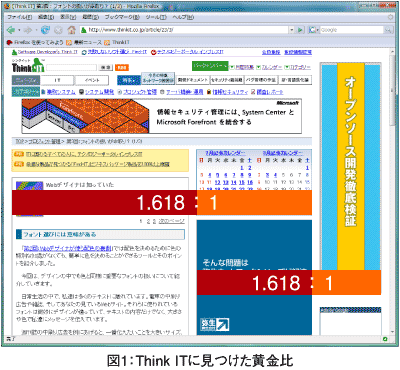This screenshot has width=400, height=370.
Task: Open the 開発ドキュメント tab
Action: [x=192, y=80]
